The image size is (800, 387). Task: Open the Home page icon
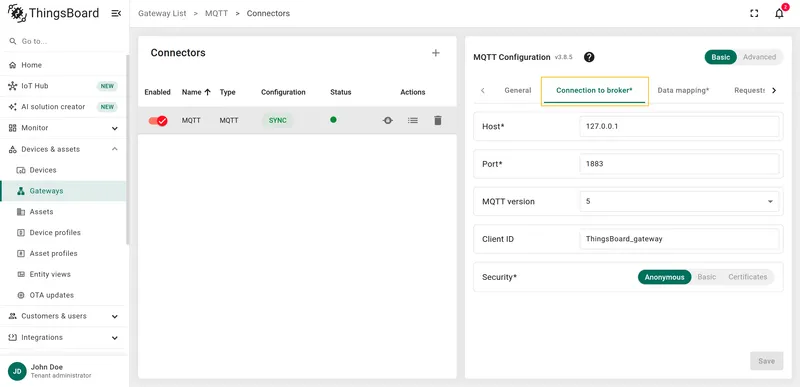pos(13,65)
